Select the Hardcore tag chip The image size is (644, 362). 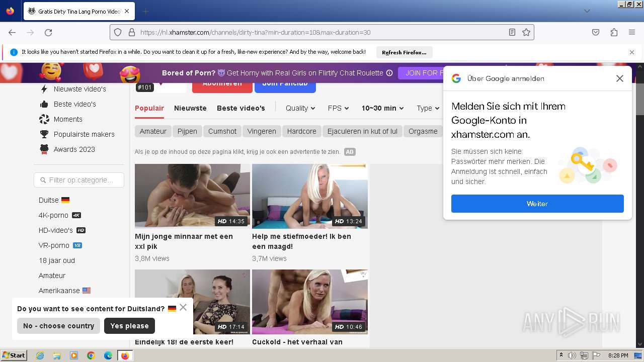[x=301, y=131]
